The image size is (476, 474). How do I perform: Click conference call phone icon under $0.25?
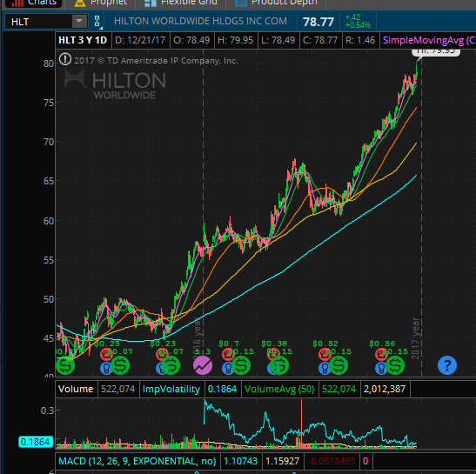(x=106, y=354)
